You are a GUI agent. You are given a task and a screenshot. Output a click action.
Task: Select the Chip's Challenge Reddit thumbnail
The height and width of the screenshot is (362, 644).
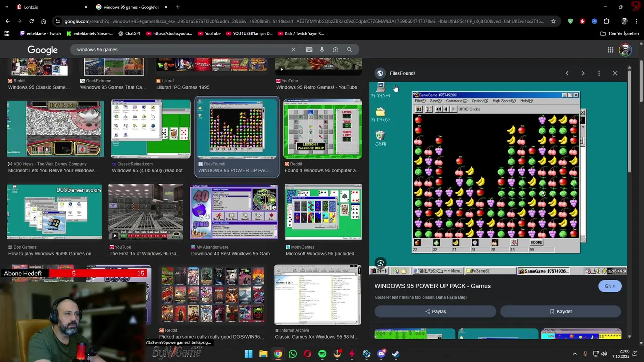[x=323, y=129]
